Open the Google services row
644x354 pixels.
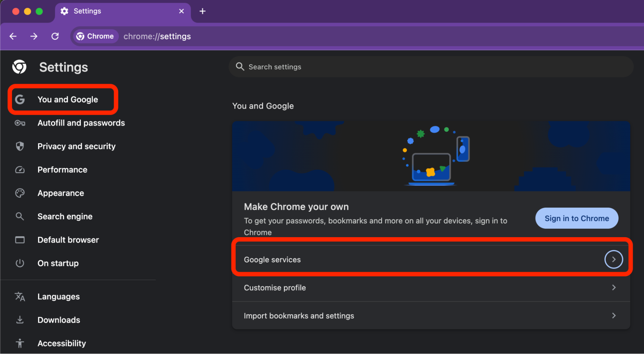[431, 260]
